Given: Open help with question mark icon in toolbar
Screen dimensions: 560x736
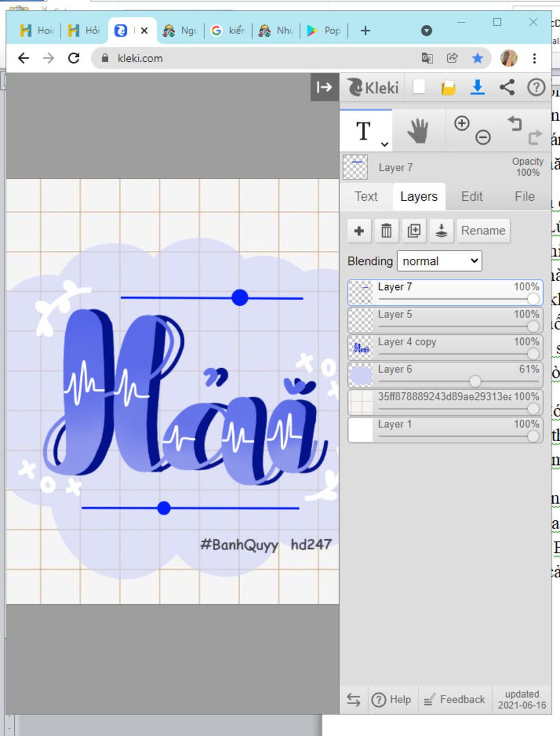Looking at the screenshot, I should tap(536, 87).
